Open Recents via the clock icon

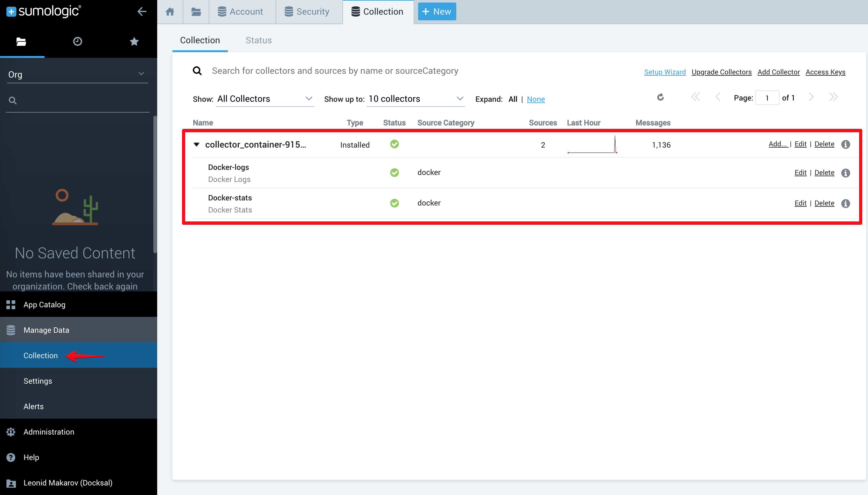[77, 41]
